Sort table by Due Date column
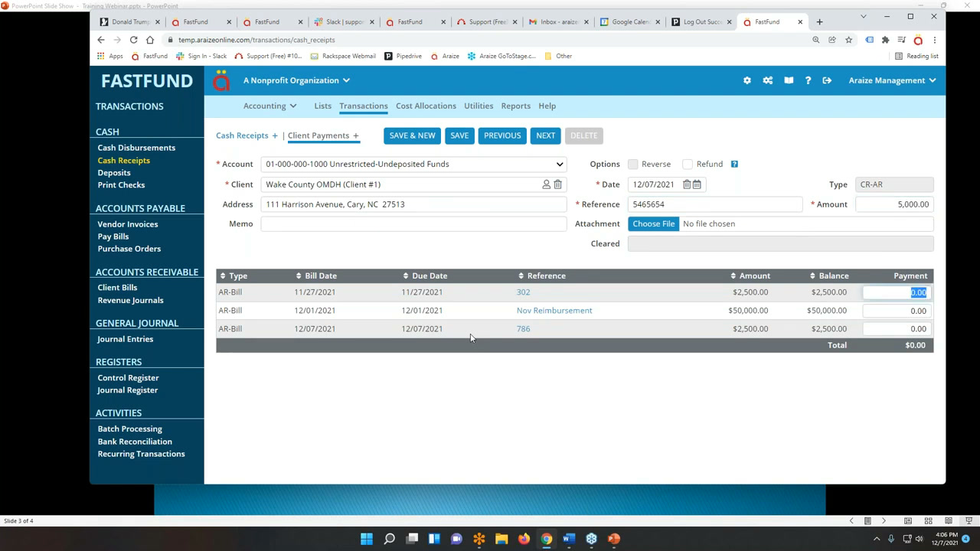This screenshot has height=551, width=980. (x=425, y=275)
